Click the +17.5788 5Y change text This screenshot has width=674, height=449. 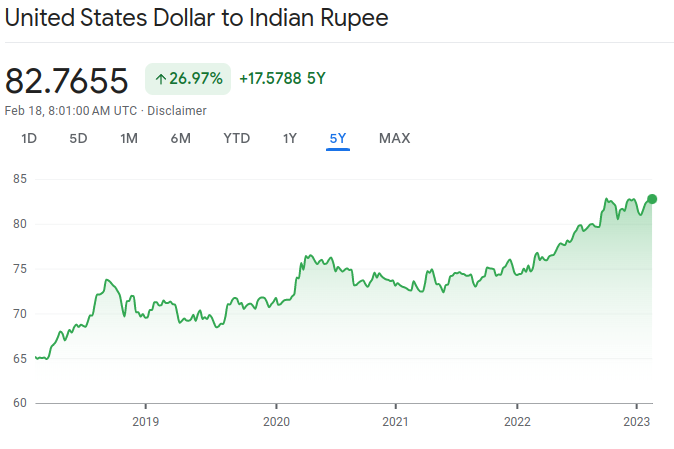pos(283,79)
